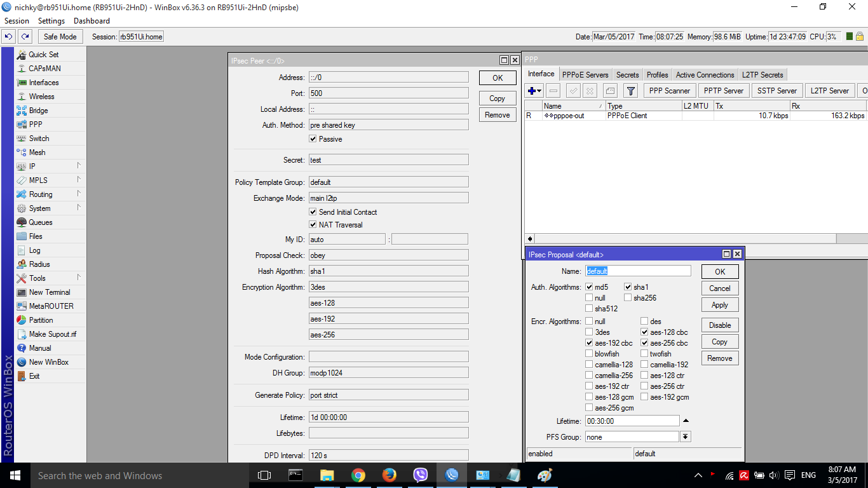
Task: Click the filter funnel icon in PPP
Action: 630,91
